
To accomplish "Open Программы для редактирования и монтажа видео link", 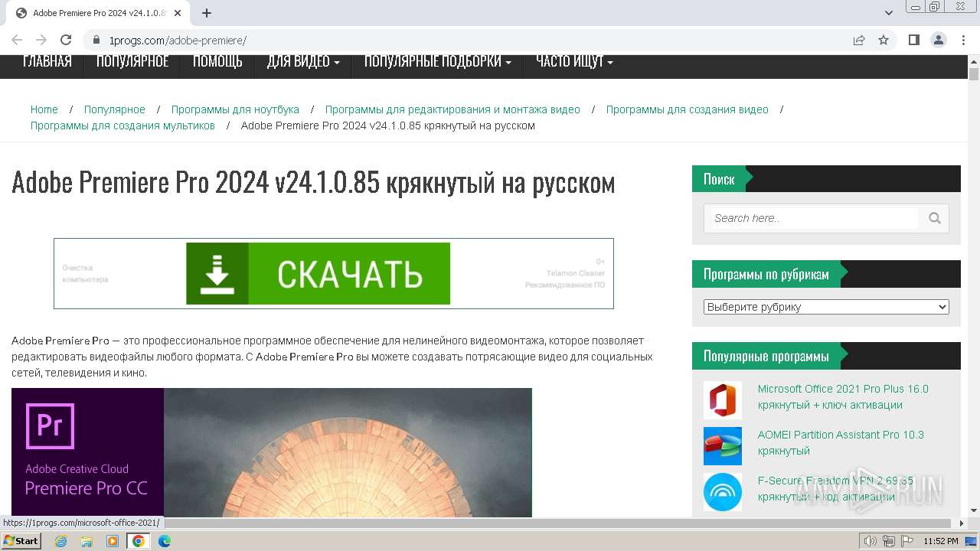I will 452,109.
